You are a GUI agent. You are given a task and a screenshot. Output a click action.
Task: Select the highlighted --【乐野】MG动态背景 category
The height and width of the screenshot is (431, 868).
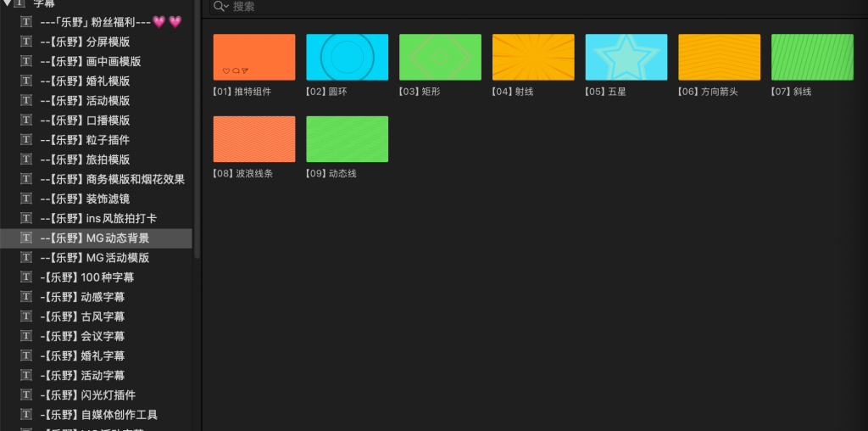point(97,238)
